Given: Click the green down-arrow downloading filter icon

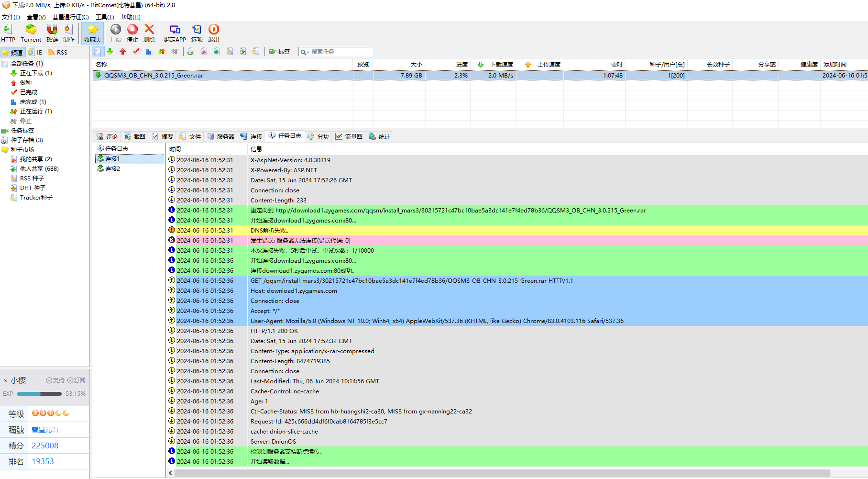Looking at the screenshot, I should 110,51.
